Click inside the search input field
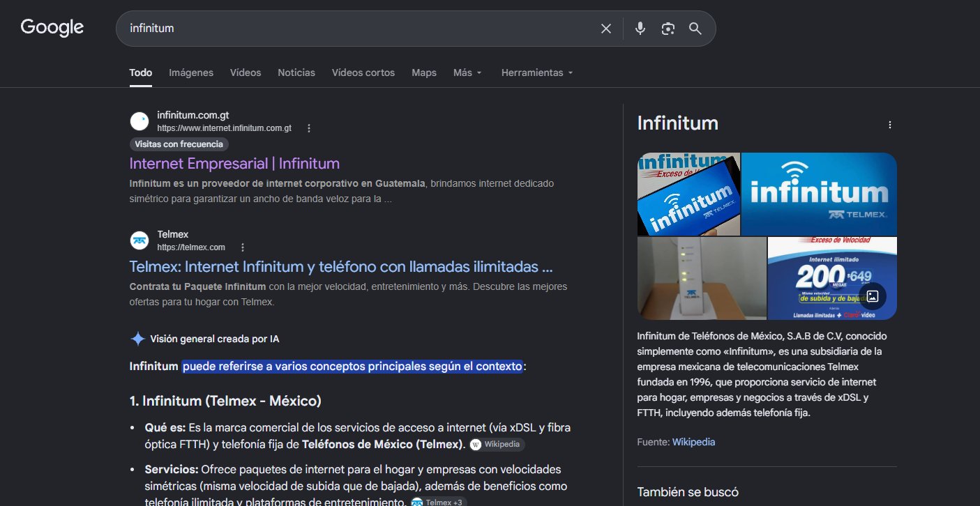This screenshot has height=506, width=980. pos(359,29)
